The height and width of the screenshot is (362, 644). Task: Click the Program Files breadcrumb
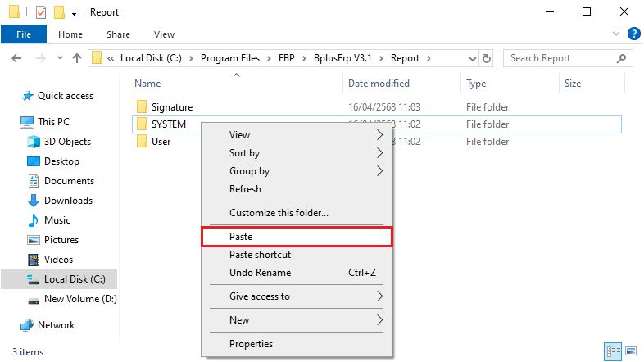(x=230, y=58)
